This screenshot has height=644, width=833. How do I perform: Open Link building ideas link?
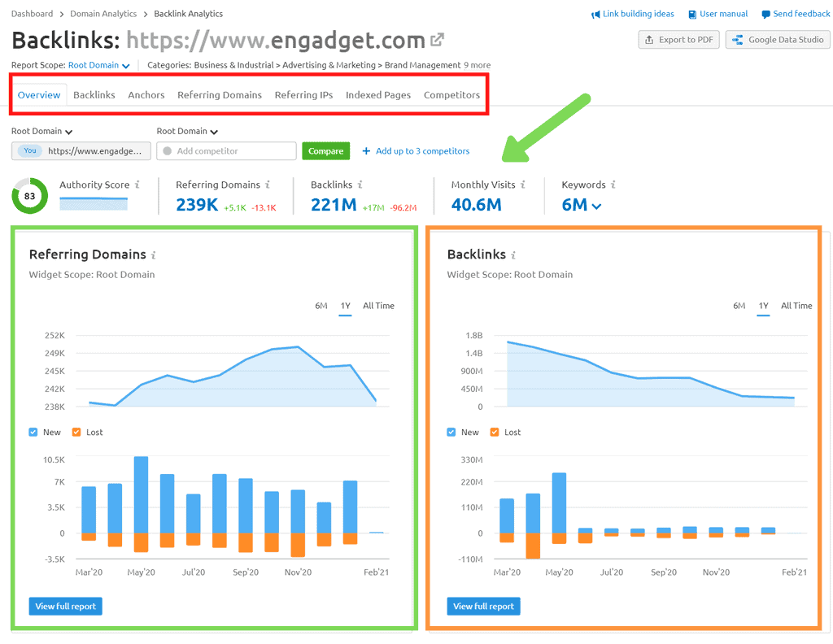[638, 14]
